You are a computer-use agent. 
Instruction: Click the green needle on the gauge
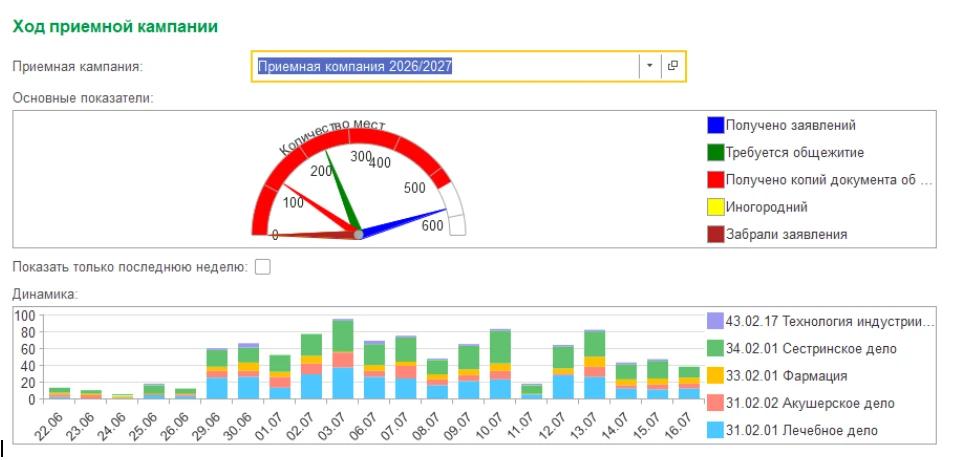[x=343, y=191]
